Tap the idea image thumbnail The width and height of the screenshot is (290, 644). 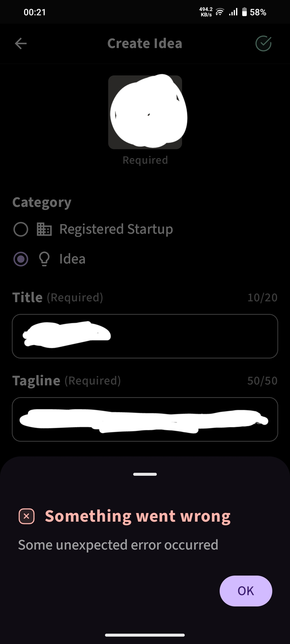pos(145,112)
